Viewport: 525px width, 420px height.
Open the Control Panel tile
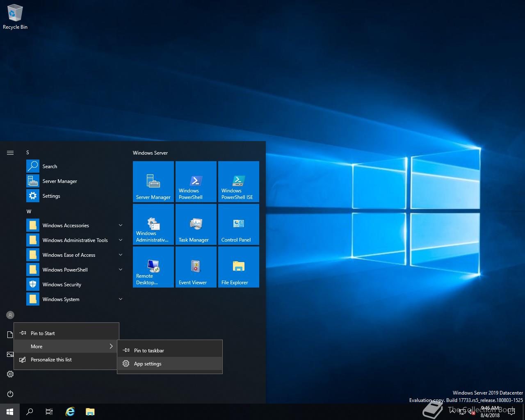click(x=239, y=224)
